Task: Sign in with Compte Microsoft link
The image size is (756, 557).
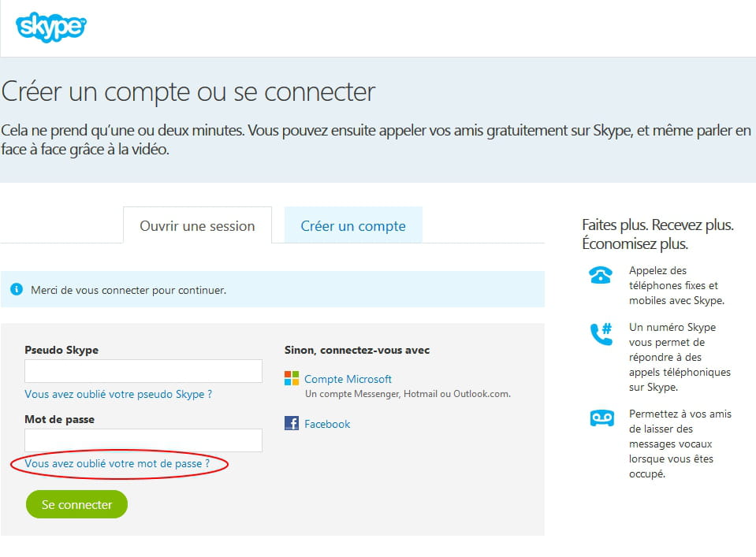Action: [348, 379]
